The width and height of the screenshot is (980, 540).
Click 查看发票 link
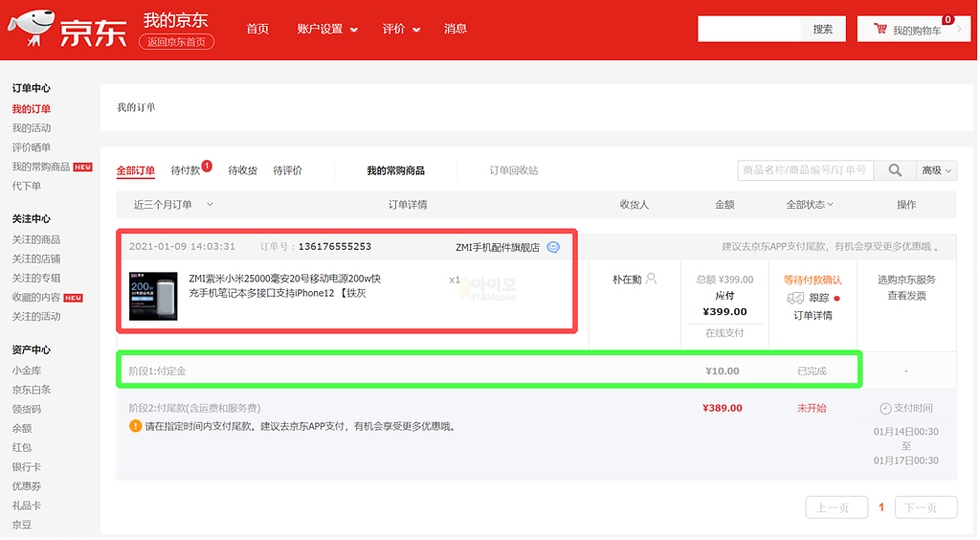tap(906, 296)
